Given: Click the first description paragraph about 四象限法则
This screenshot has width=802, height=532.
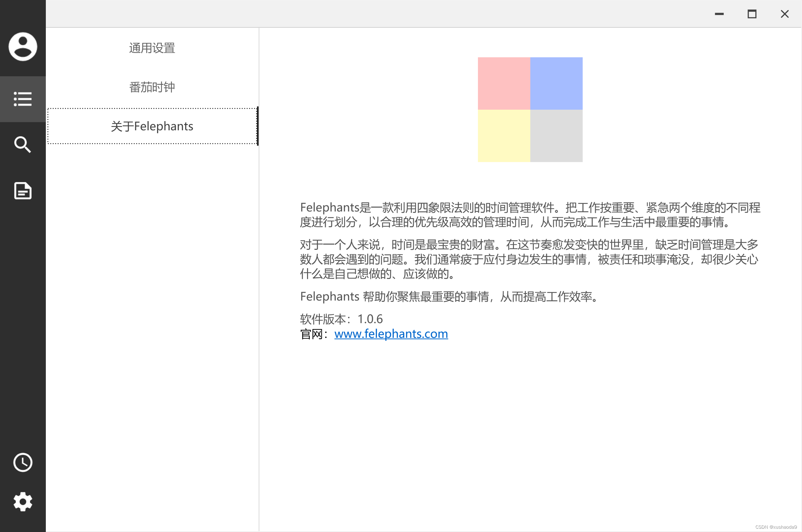Looking at the screenshot, I should [x=530, y=215].
